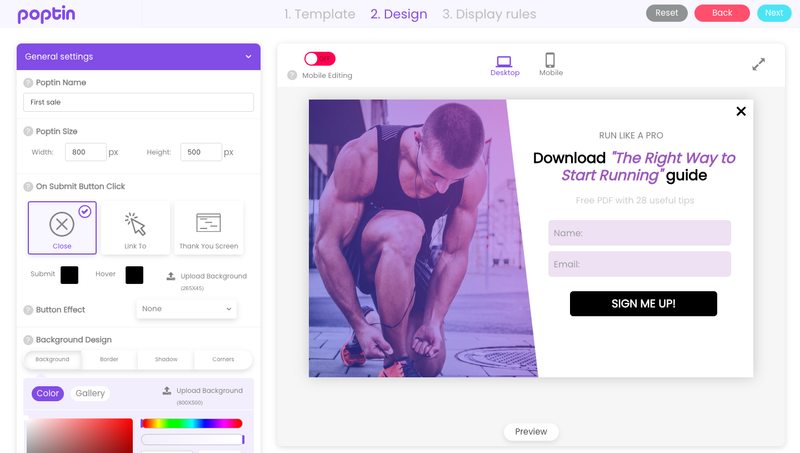Click the Poptin Name help icon
The width and height of the screenshot is (800, 453).
click(x=28, y=83)
